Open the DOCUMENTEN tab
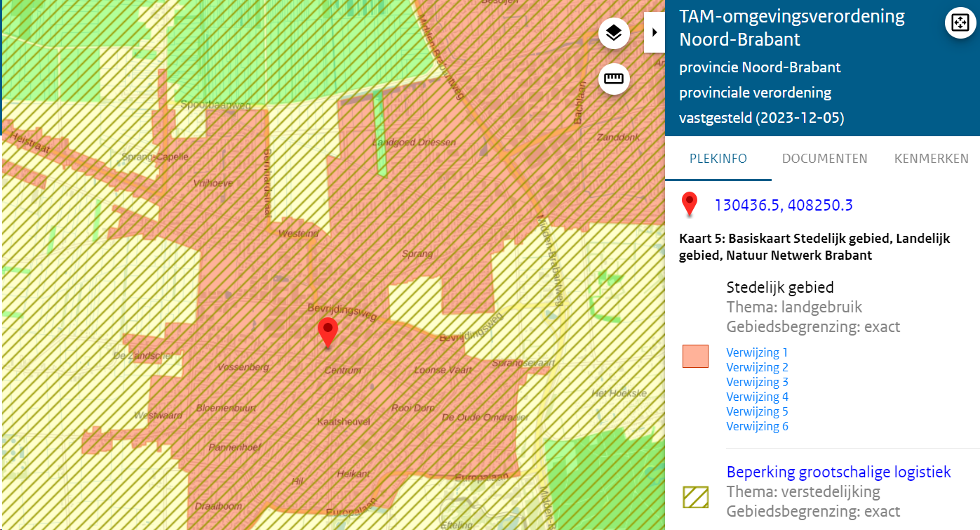The image size is (980, 530). coord(825,159)
